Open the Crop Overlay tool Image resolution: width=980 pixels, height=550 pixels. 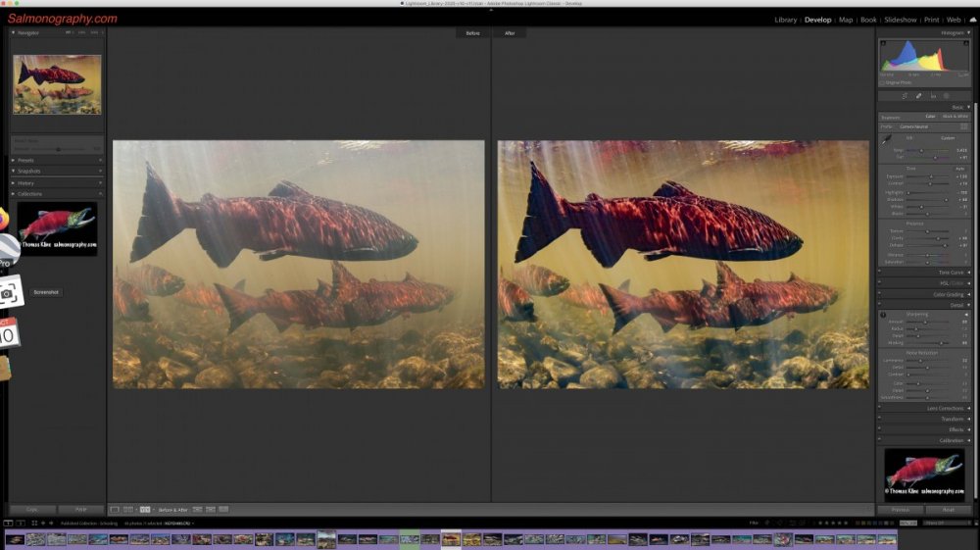click(x=905, y=96)
